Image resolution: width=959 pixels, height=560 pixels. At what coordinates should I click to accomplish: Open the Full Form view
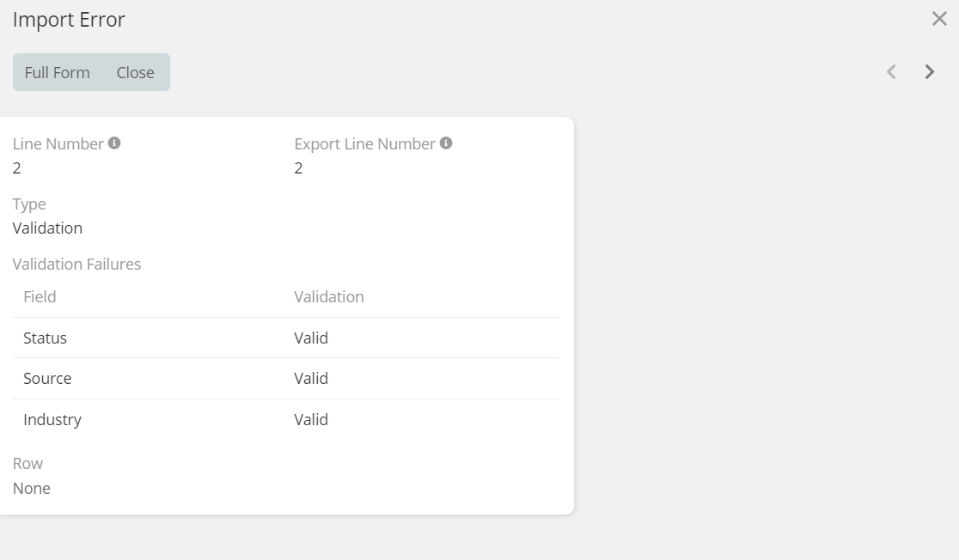[58, 73]
